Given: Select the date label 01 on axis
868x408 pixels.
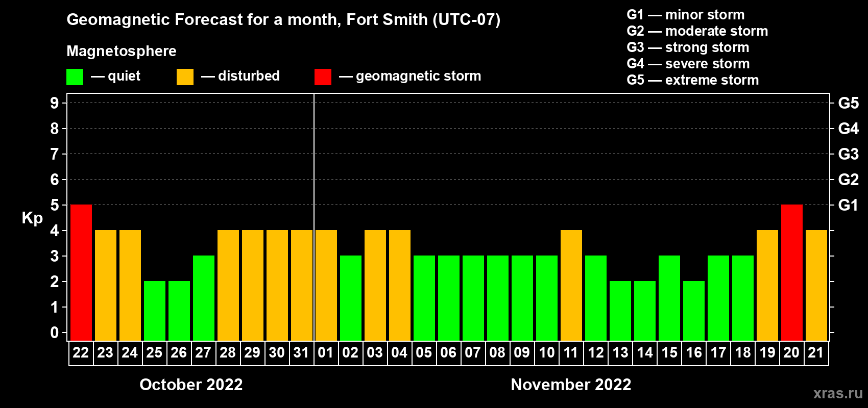Looking at the screenshot, I should tap(326, 353).
